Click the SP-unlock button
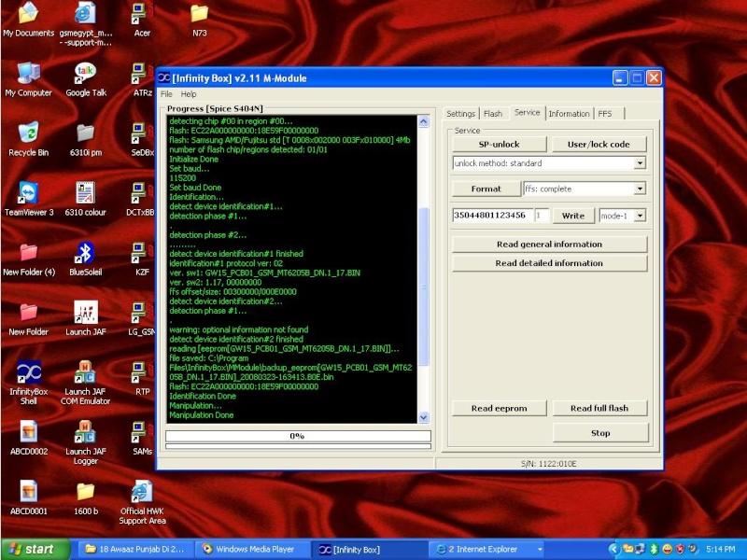Screen dimensions: 747x560 click(499, 145)
